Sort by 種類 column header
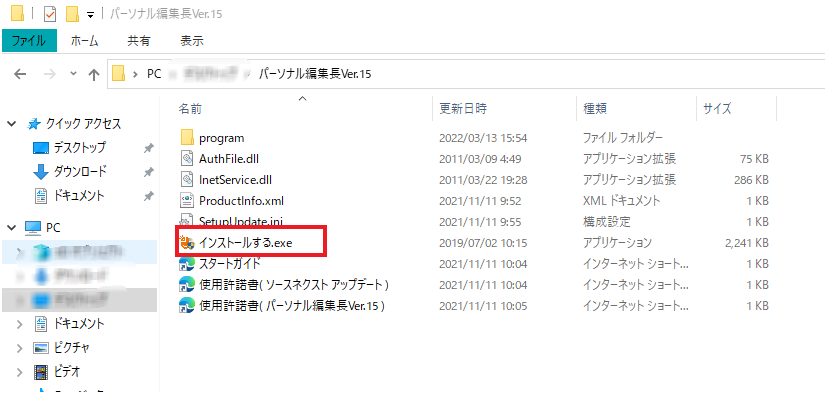This screenshot has width=826, height=395. (x=595, y=108)
